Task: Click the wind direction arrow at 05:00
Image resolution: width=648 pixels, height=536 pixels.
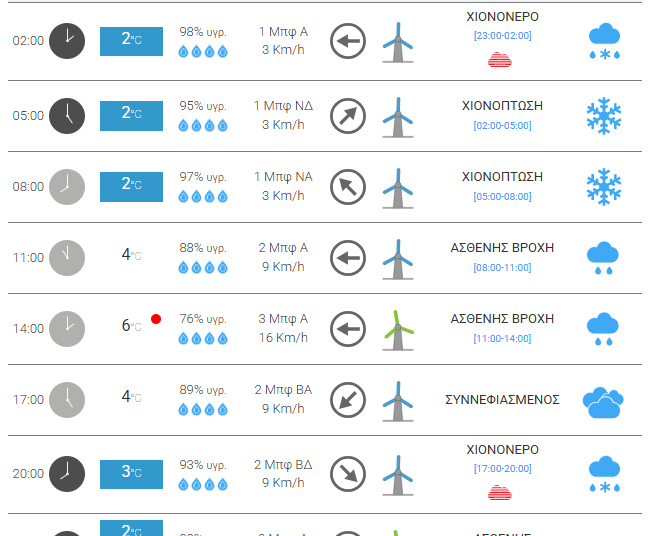Action: point(348,115)
